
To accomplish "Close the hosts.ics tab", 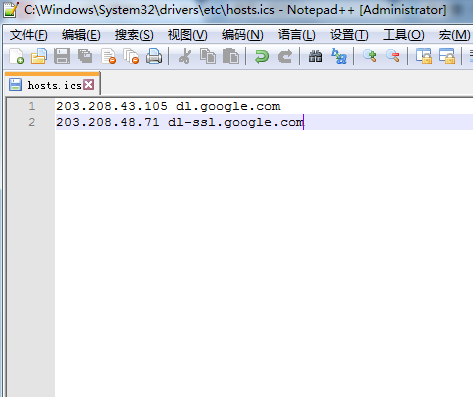I will 89,85.
